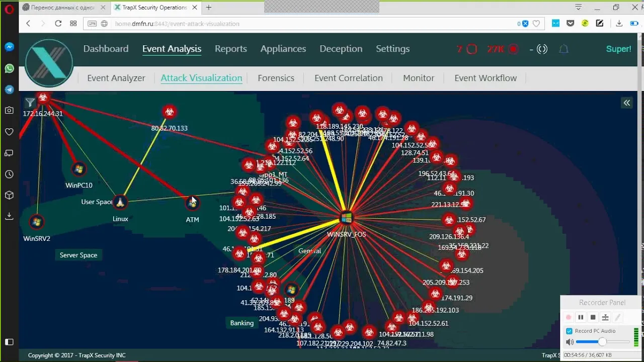644x362 pixels.
Task: Click attacker node 172.16.244.31
Action: [43, 98]
